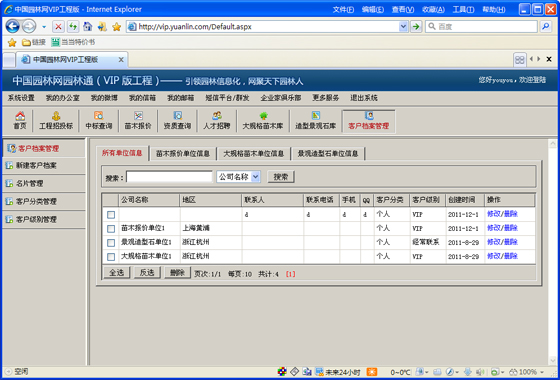
Task: Click the 反选 invert selection button
Action: 147,272
